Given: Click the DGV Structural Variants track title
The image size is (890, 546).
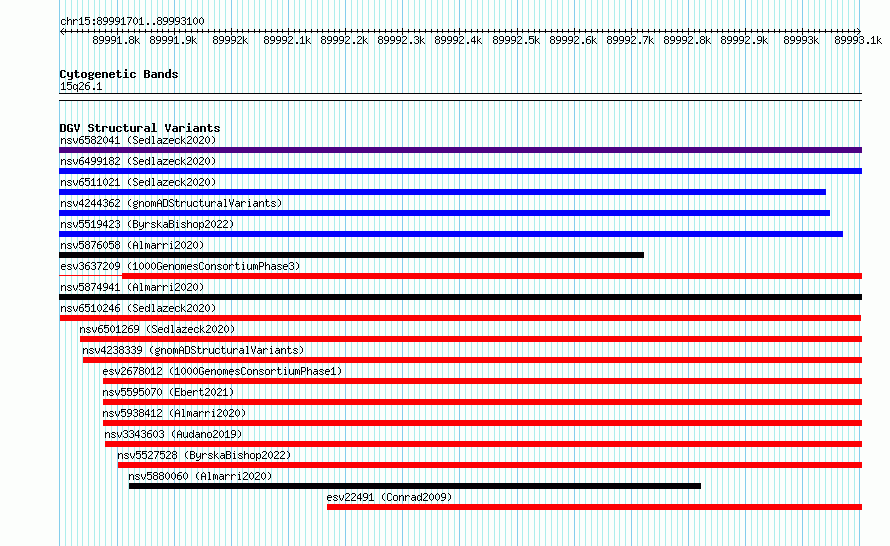Looking at the screenshot, I should point(140,128).
